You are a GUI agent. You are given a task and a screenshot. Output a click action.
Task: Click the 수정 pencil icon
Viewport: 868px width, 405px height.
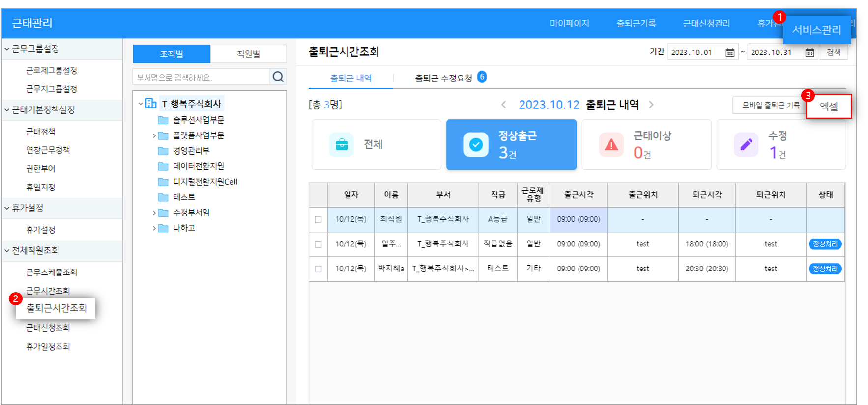(746, 145)
